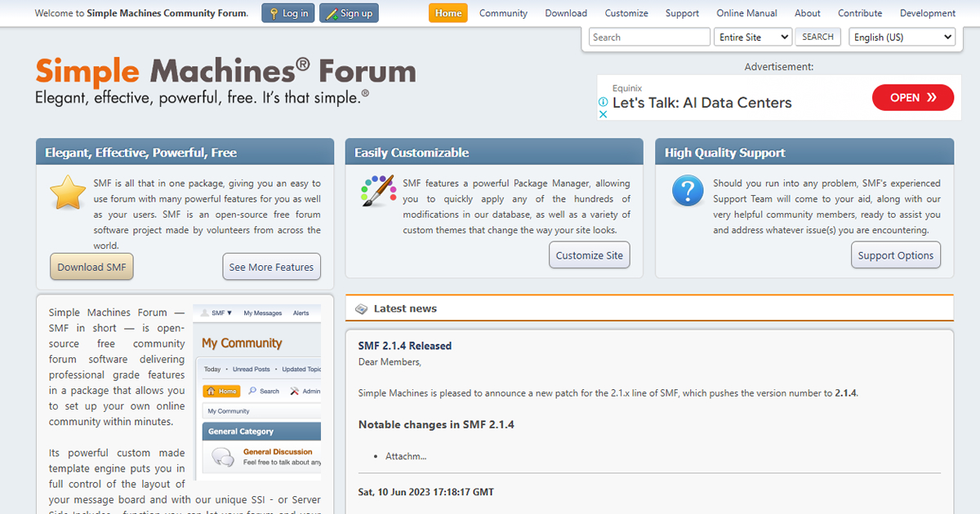Click the blue question mark icon
The image size is (980, 514).
[x=688, y=191]
